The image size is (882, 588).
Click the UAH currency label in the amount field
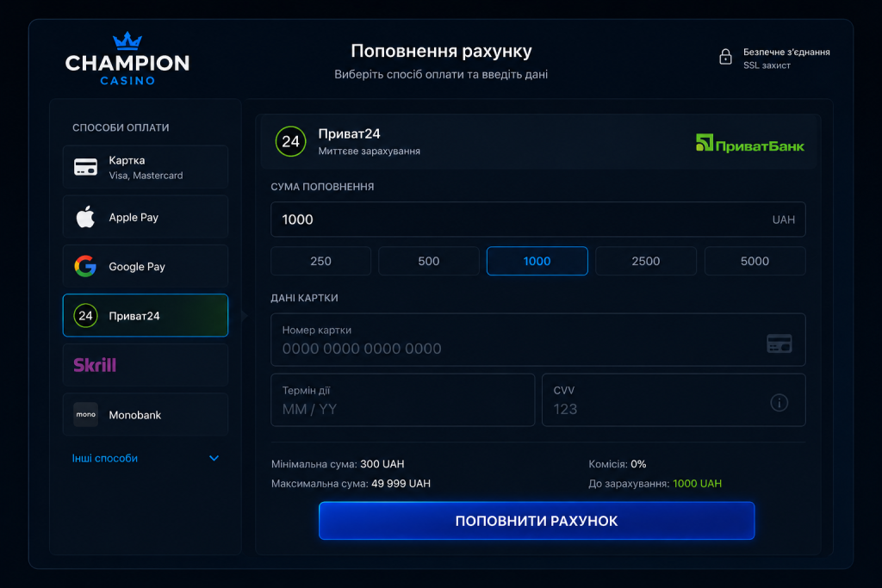click(x=784, y=220)
